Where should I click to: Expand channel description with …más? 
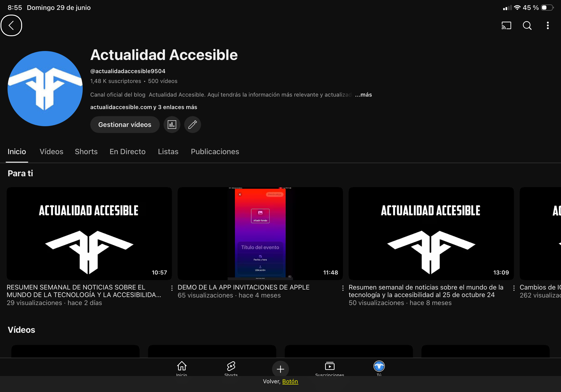tap(363, 95)
